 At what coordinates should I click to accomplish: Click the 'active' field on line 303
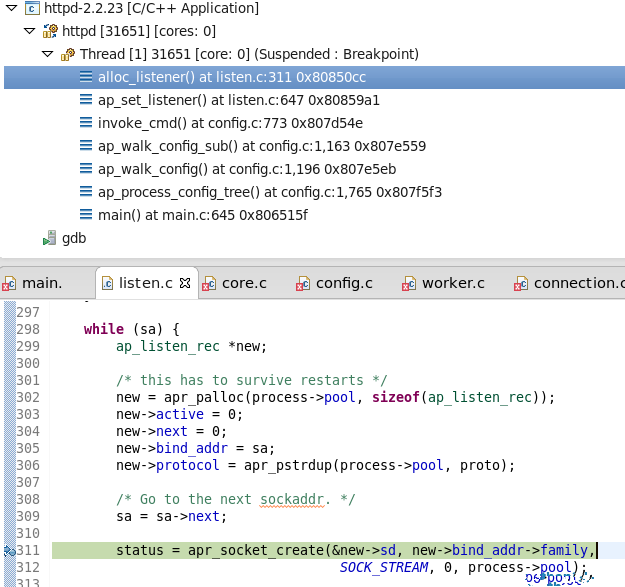tap(180, 414)
